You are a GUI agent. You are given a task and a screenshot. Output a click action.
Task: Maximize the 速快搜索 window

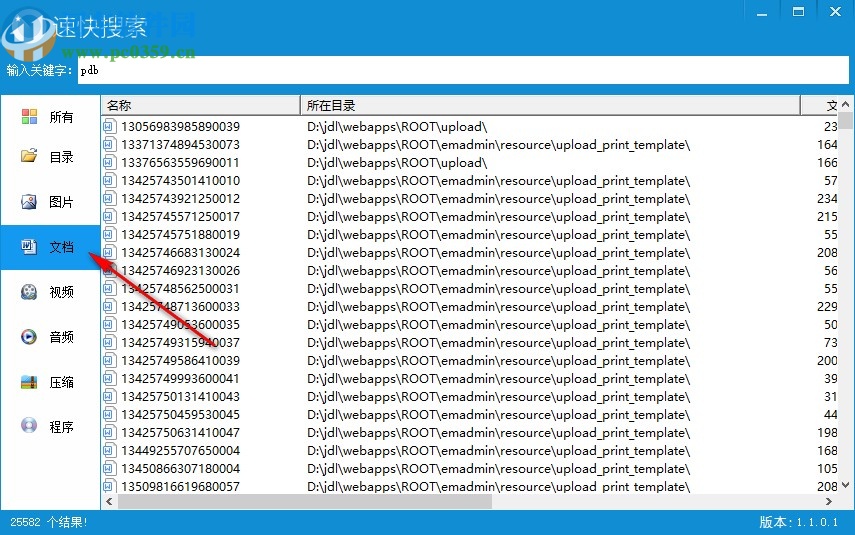point(798,12)
